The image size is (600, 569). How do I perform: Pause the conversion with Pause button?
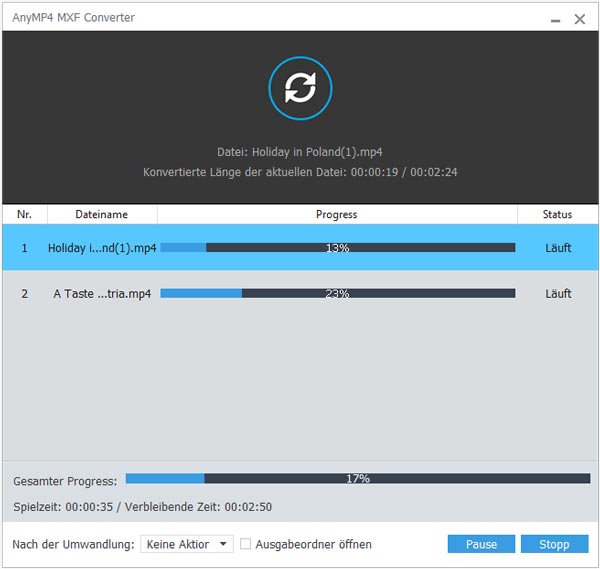(481, 544)
